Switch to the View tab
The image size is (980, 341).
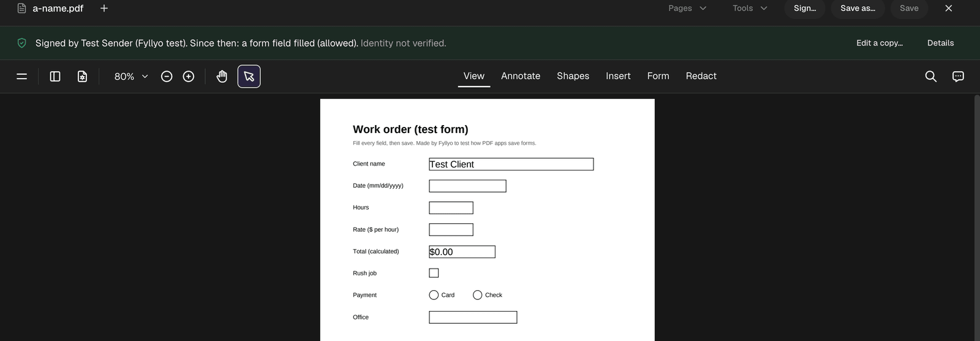[x=474, y=76]
